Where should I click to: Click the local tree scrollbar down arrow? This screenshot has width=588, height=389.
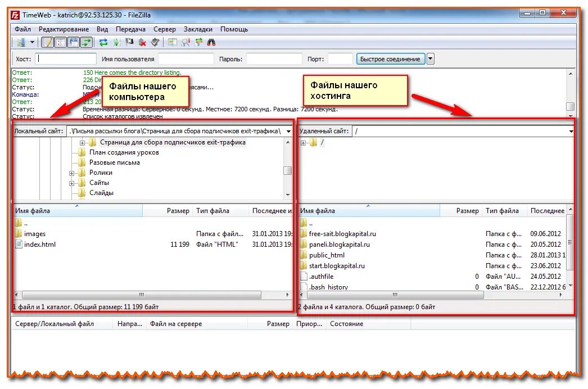tap(288, 194)
